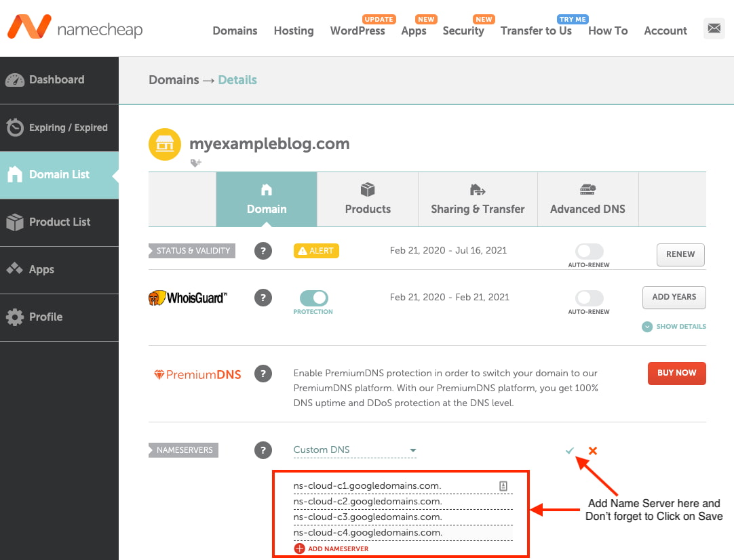Click the Show Details chevron circle icon
The height and width of the screenshot is (560, 734).
pyautogui.click(x=647, y=327)
